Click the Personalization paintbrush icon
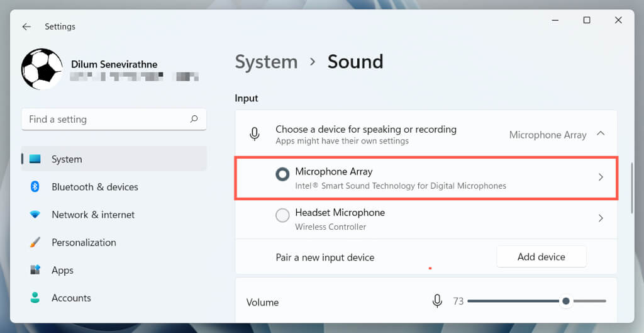The width and height of the screenshot is (644, 333). pyautogui.click(x=35, y=242)
